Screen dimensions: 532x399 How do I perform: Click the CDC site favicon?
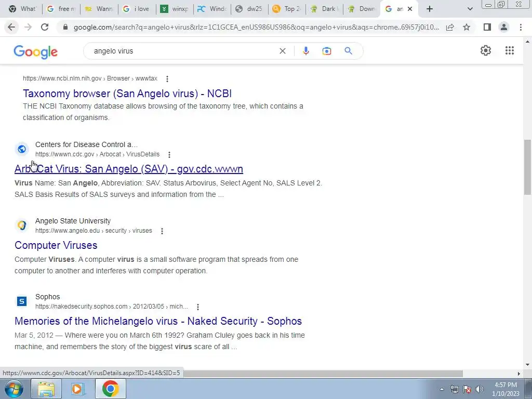(22, 149)
